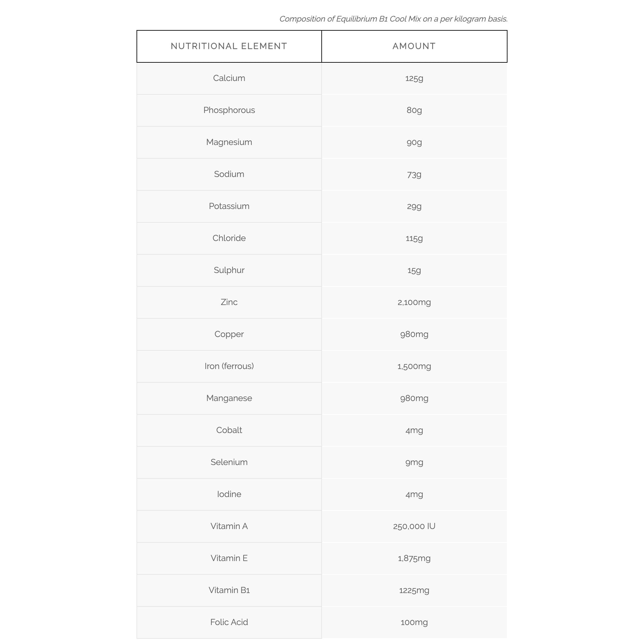Click the Vitamin A 250,000 IU value
The width and height of the screenshot is (644, 644).
[x=414, y=526]
